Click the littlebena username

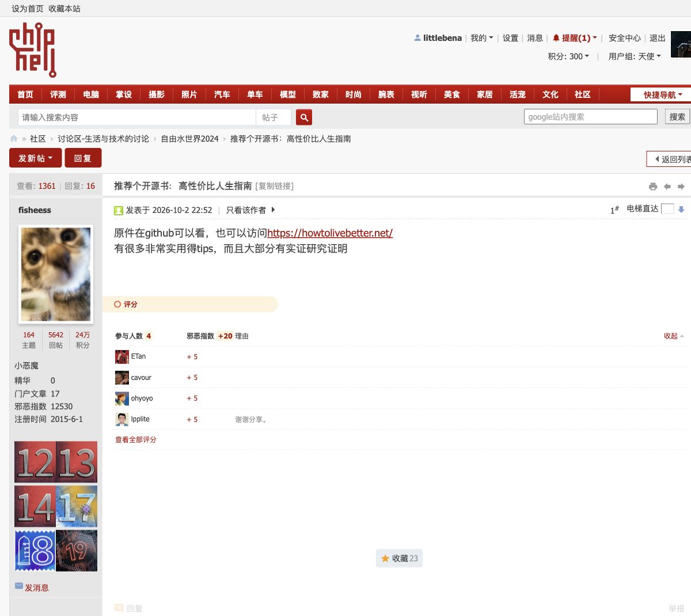tap(442, 38)
